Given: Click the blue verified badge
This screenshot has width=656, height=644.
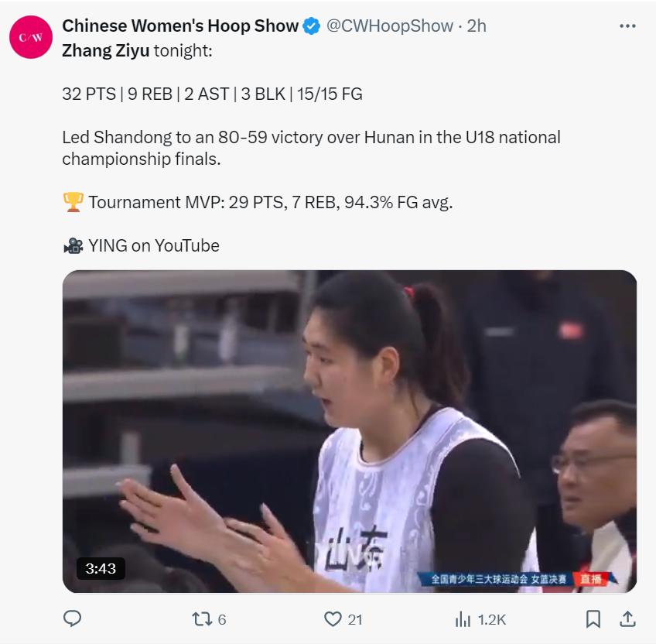Looking at the screenshot, I should click(312, 26).
